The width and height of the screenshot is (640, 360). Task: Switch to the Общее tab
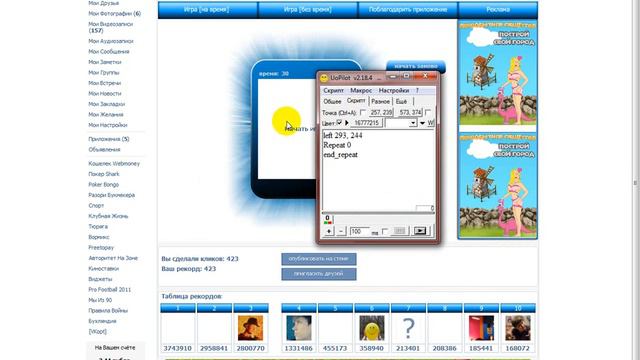pyautogui.click(x=332, y=102)
